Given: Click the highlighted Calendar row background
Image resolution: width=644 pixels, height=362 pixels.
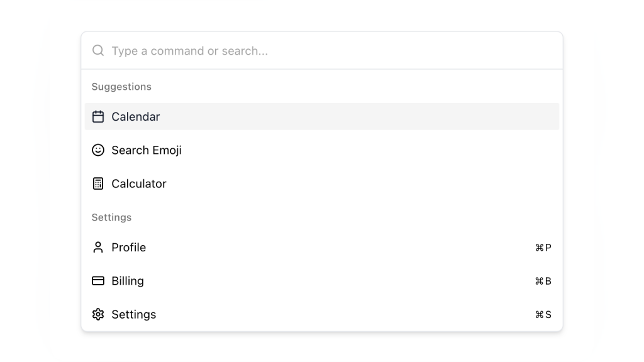Looking at the screenshot, I should point(352,117).
